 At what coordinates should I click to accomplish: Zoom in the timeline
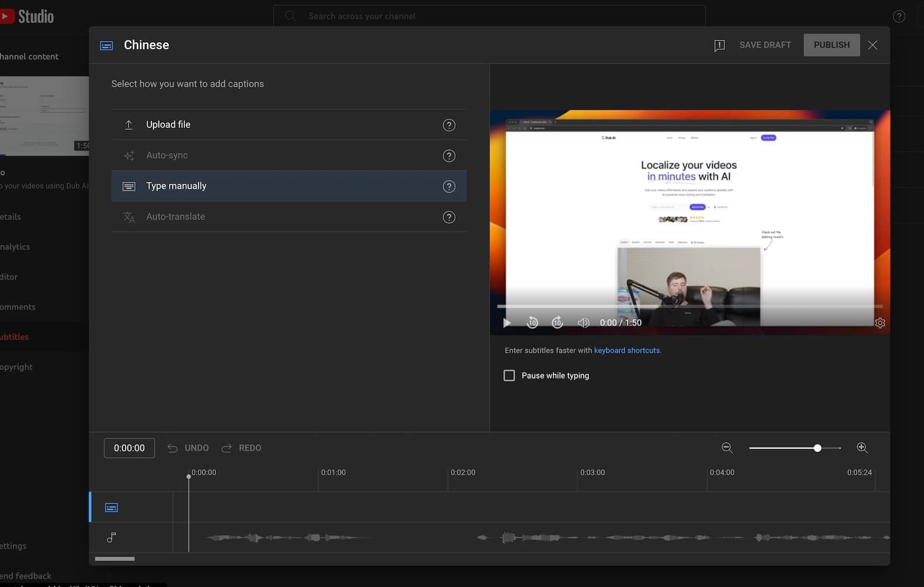[x=862, y=448]
